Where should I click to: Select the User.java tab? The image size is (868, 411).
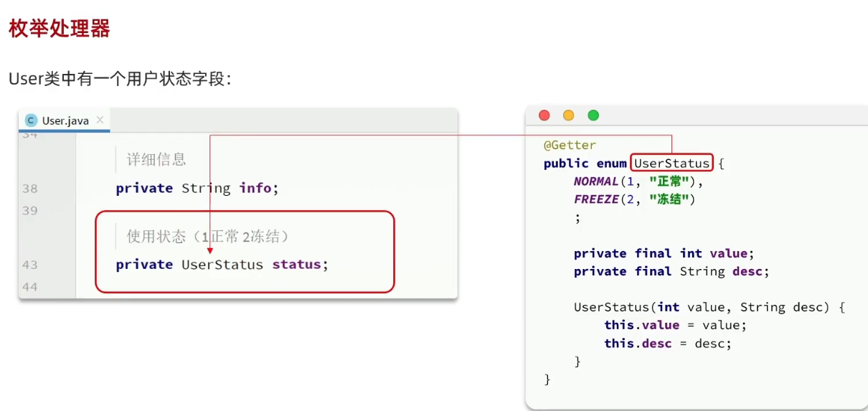coord(65,121)
